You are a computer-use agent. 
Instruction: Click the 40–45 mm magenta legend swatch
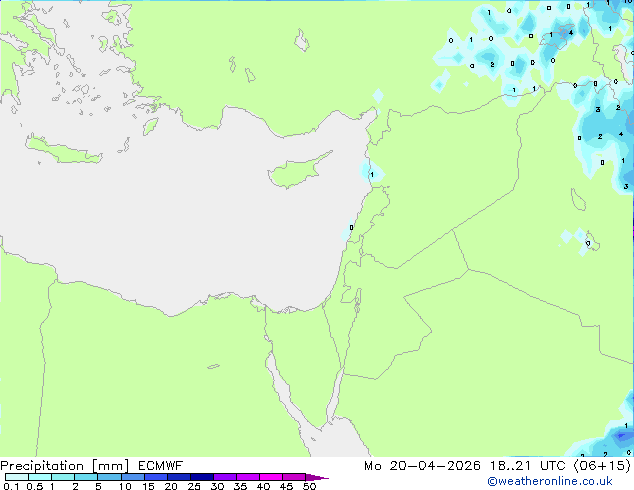click(x=271, y=477)
